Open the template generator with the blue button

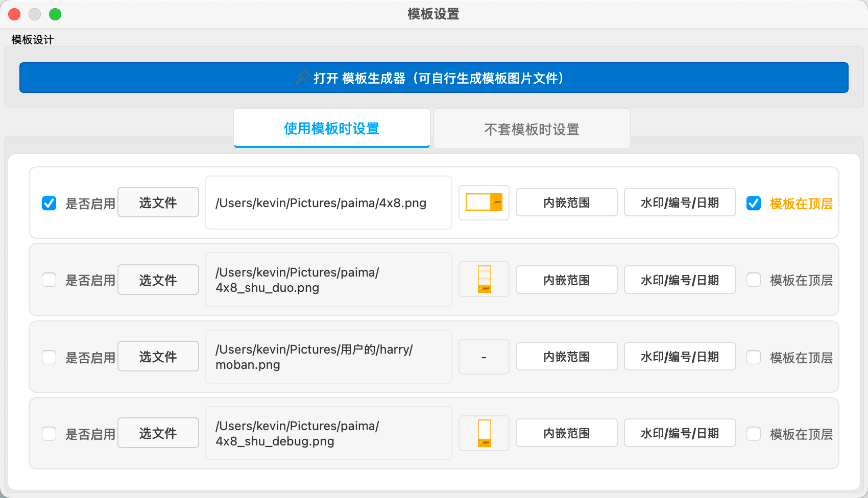433,78
